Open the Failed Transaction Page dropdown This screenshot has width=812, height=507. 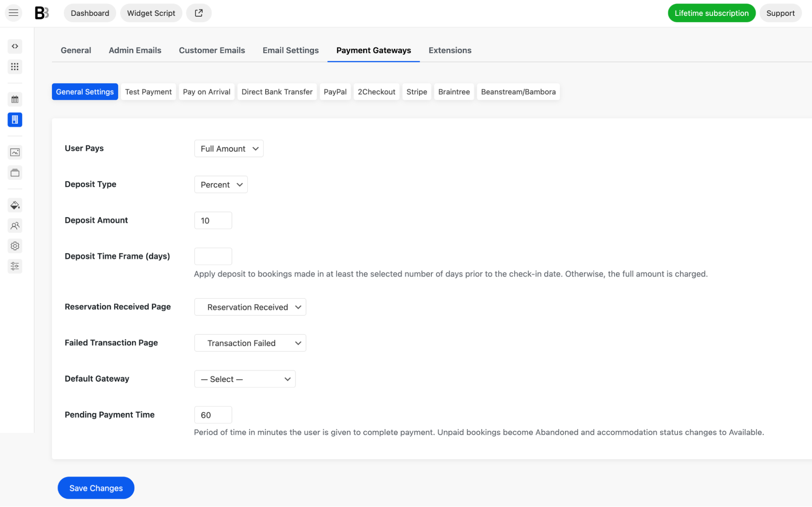coord(250,343)
